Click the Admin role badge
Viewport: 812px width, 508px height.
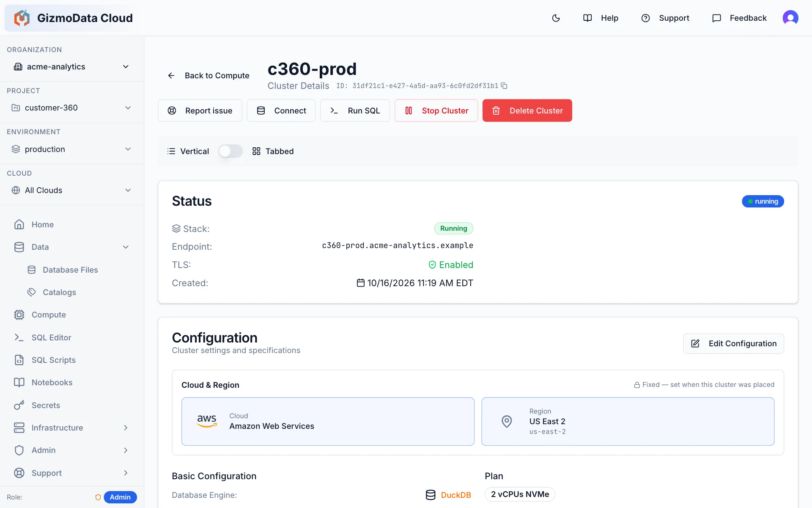coord(120,497)
